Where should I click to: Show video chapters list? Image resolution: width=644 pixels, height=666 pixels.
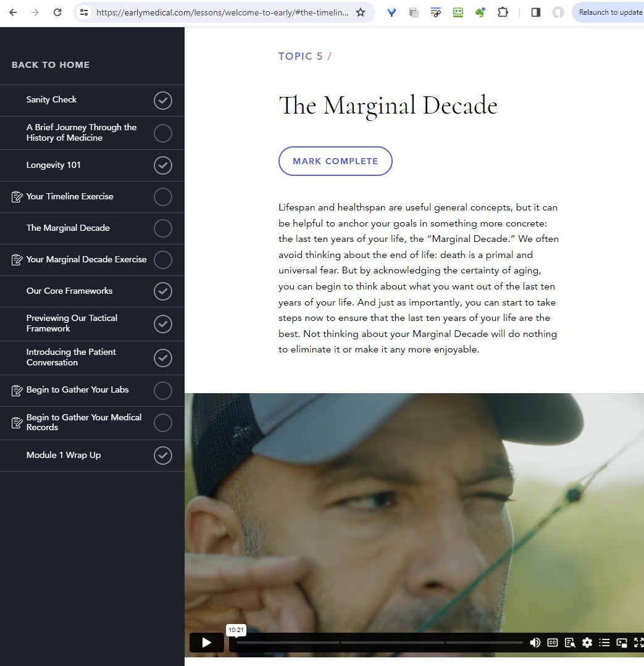click(604, 643)
